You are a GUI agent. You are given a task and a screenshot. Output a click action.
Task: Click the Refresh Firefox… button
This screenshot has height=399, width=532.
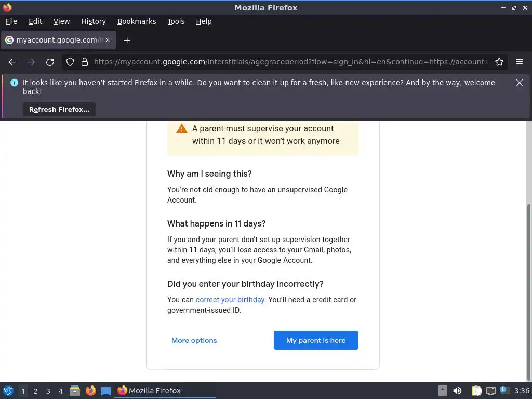[x=59, y=110]
